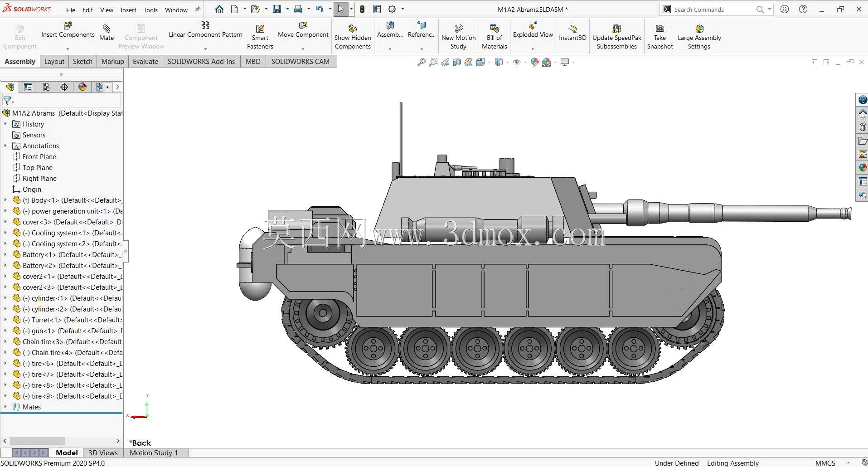The height and width of the screenshot is (467, 868).
Task: Open the File menu
Action: (71, 10)
